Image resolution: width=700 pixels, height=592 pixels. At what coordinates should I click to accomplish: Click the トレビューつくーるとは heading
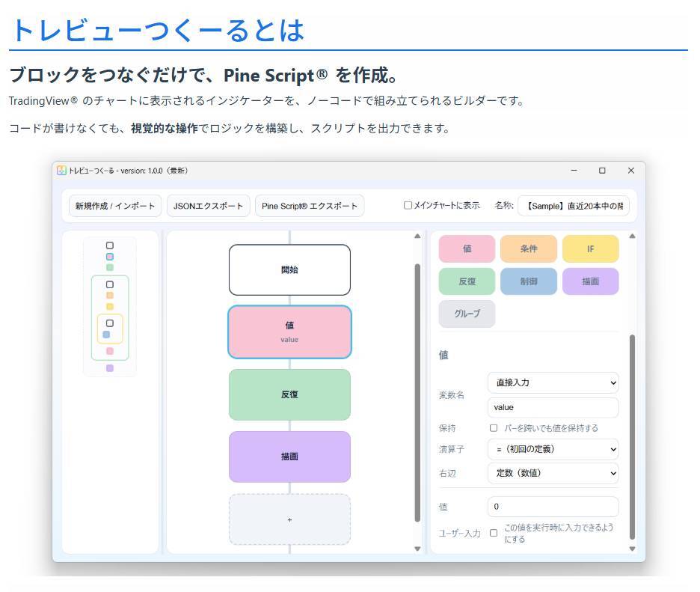point(159,31)
